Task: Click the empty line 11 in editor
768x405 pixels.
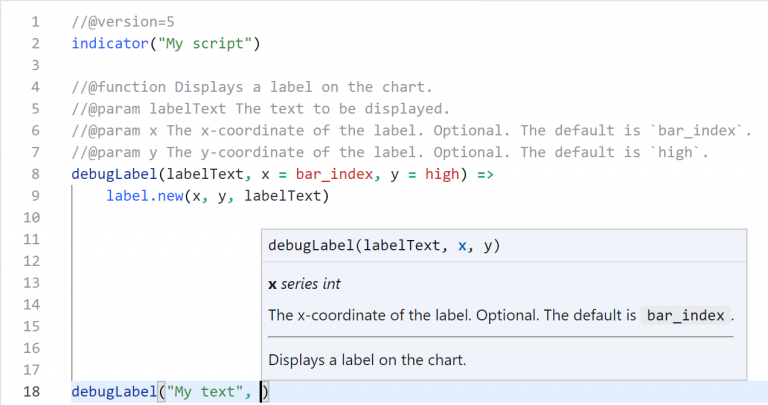Action: point(160,240)
